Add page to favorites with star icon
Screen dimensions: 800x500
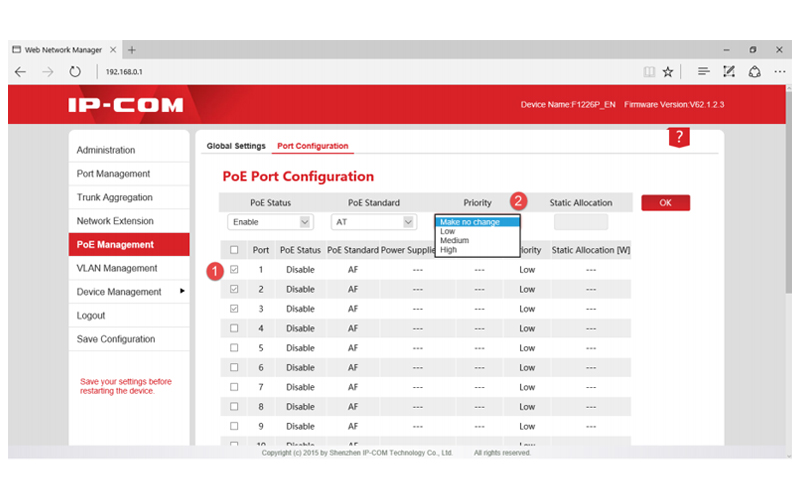coord(668,72)
